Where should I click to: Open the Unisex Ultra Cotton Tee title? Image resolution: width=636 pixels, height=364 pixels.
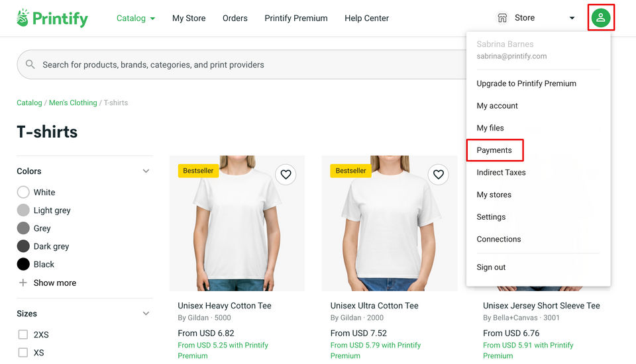pos(374,306)
